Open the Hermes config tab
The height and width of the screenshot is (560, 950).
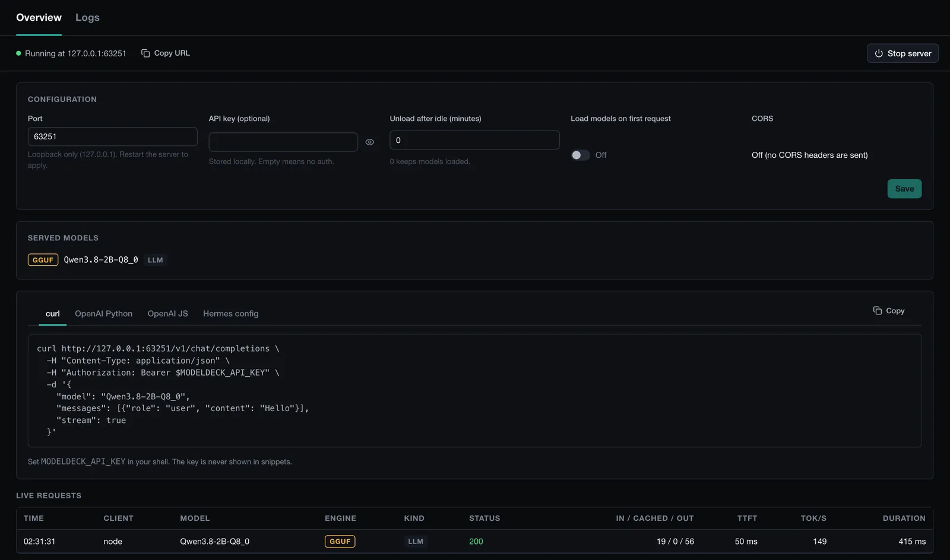click(x=231, y=313)
